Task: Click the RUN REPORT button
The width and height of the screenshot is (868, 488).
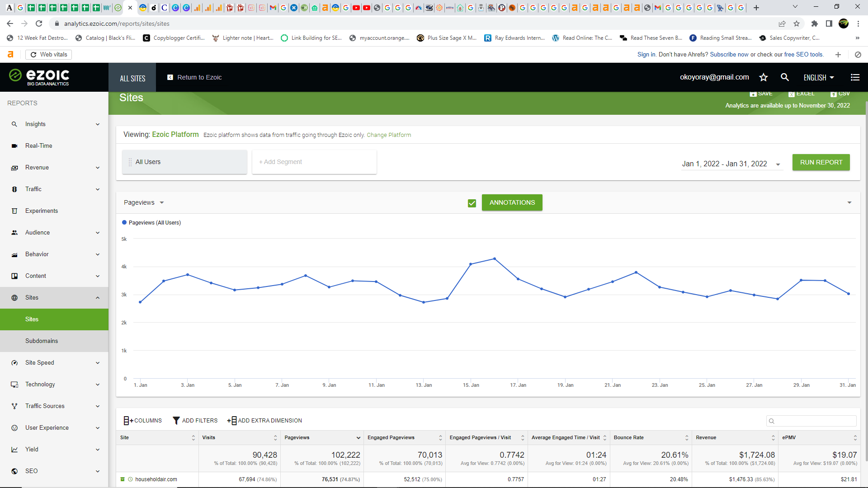Action: (x=821, y=162)
